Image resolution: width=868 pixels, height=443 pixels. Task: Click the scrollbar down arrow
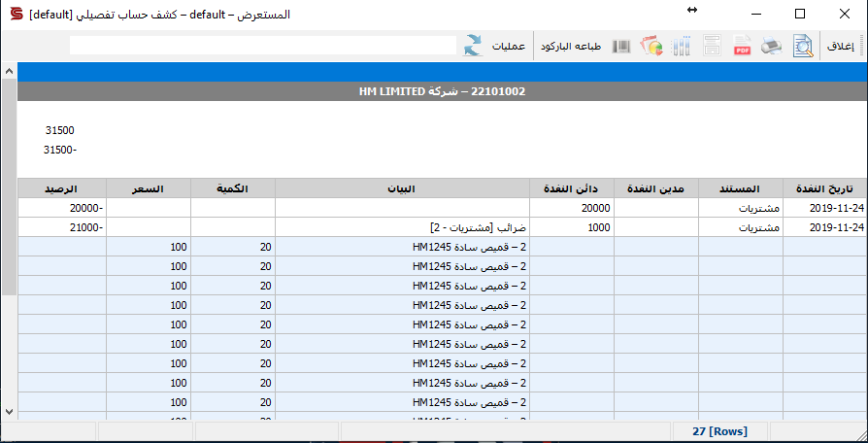tap(9, 412)
